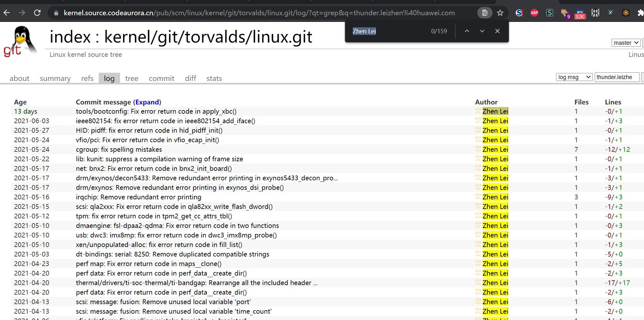Open the stats tab
Screen dimensions: 644x320
(214, 78)
